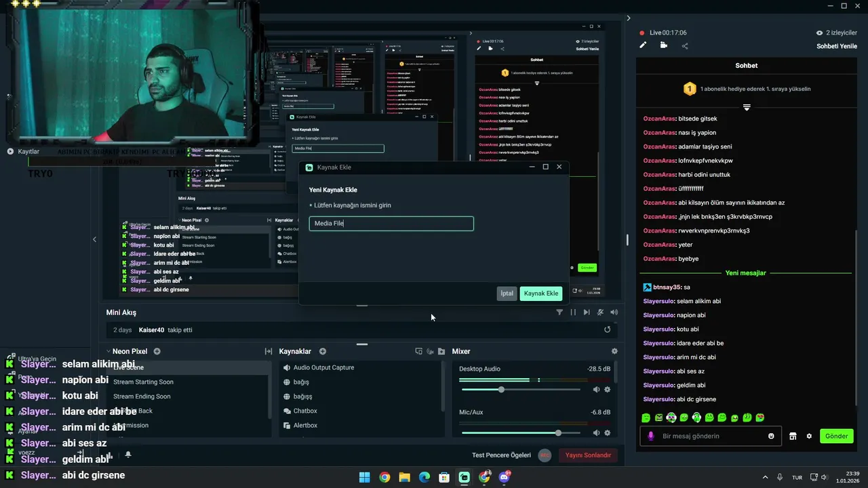Adjust the Desktop Audio volume slider
868x488 pixels.
(x=520, y=390)
